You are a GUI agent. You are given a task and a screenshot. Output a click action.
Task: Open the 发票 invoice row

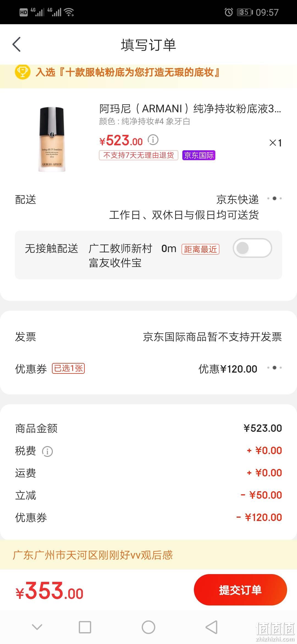[148, 337]
